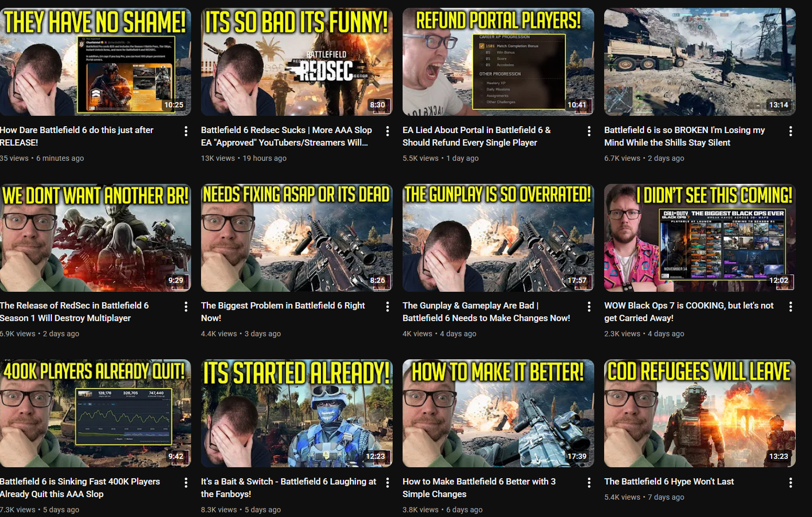Image resolution: width=812 pixels, height=517 pixels.
Task: Select the 'WE DONT WANT ANOTHER BR!' thumbnail
Action: pyautogui.click(x=95, y=238)
